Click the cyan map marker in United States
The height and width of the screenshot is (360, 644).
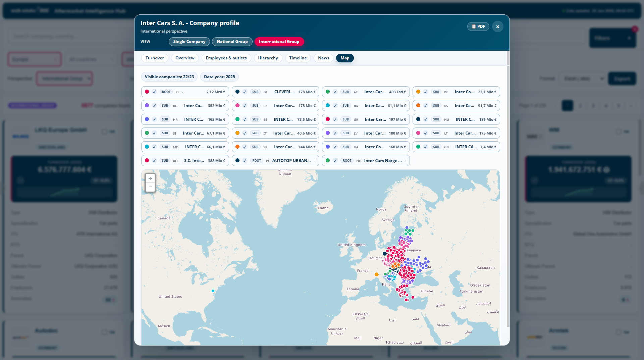pyautogui.click(x=213, y=291)
